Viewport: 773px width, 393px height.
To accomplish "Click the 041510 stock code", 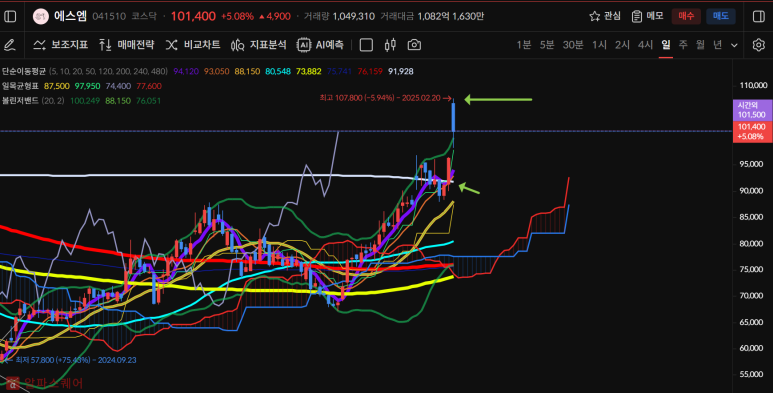I will click(x=109, y=17).
